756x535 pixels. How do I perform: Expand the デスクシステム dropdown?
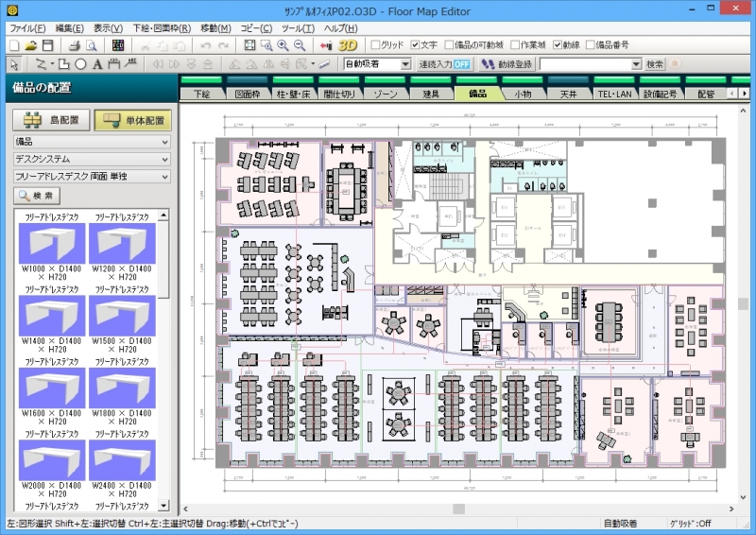click(x=165, y=159)
